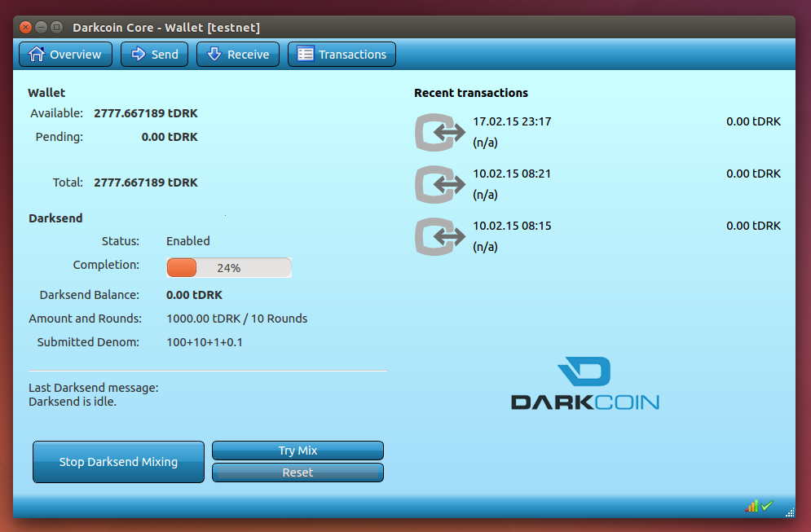
Task: Minimize the Darkcoin Core window
Action: point(42,27)
